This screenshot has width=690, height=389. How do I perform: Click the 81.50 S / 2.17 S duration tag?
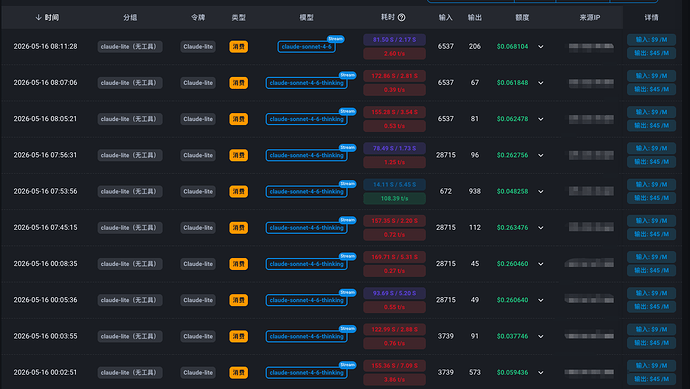tap(394, 40)
